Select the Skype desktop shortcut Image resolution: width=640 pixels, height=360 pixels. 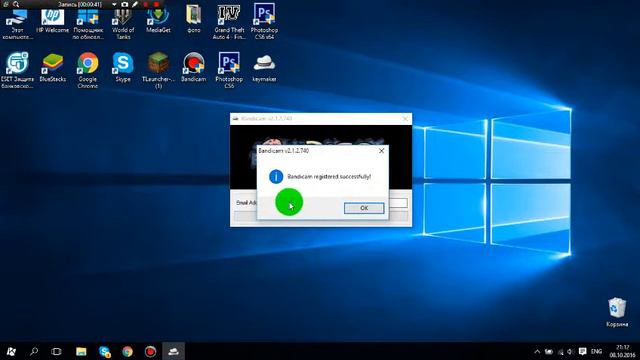coord(123,67)
